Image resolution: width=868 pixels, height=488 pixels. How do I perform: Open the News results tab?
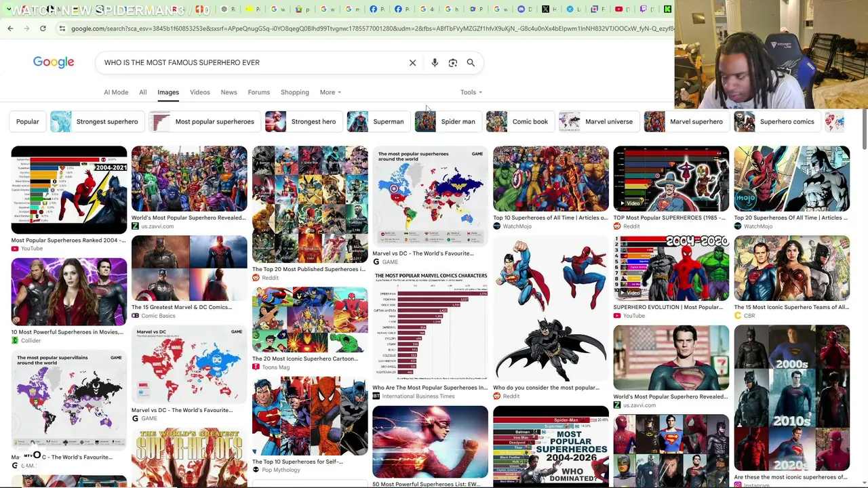pyautogui.click(x=229, y=92)
